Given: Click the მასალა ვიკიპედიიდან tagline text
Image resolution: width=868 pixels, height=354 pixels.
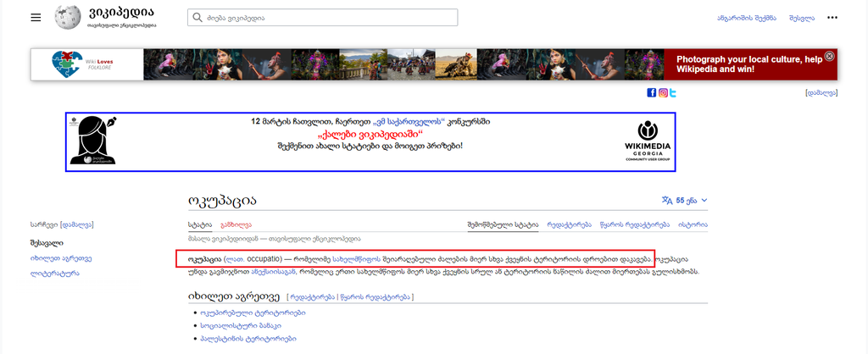Looking at the screenshot, I should click(x=274, y=240).
